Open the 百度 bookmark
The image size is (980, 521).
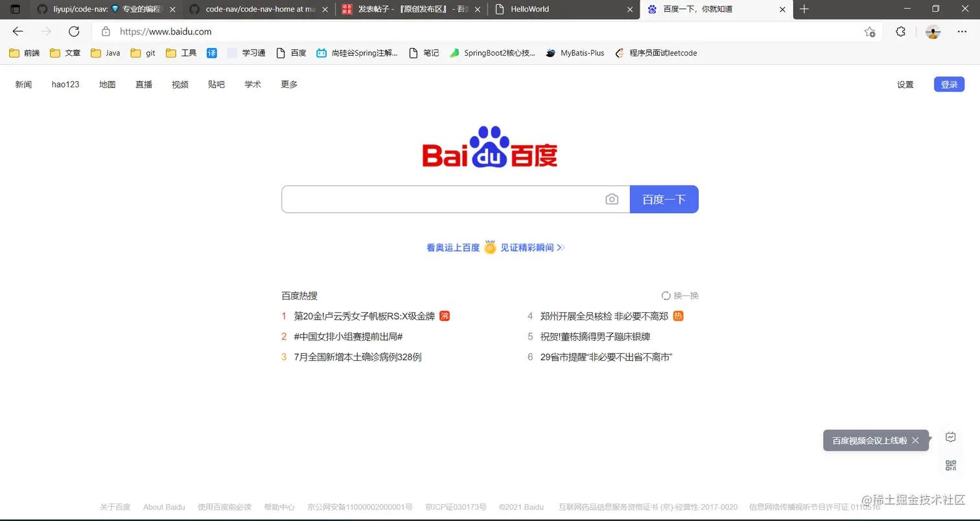tap(291, 53)
